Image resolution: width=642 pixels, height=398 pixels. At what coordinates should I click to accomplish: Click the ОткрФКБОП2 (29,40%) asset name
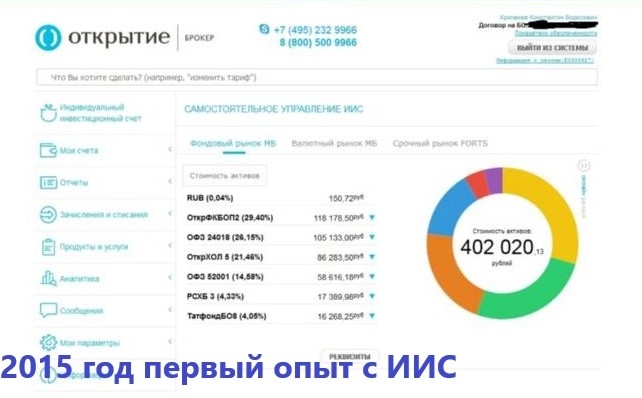coord(230,217)
